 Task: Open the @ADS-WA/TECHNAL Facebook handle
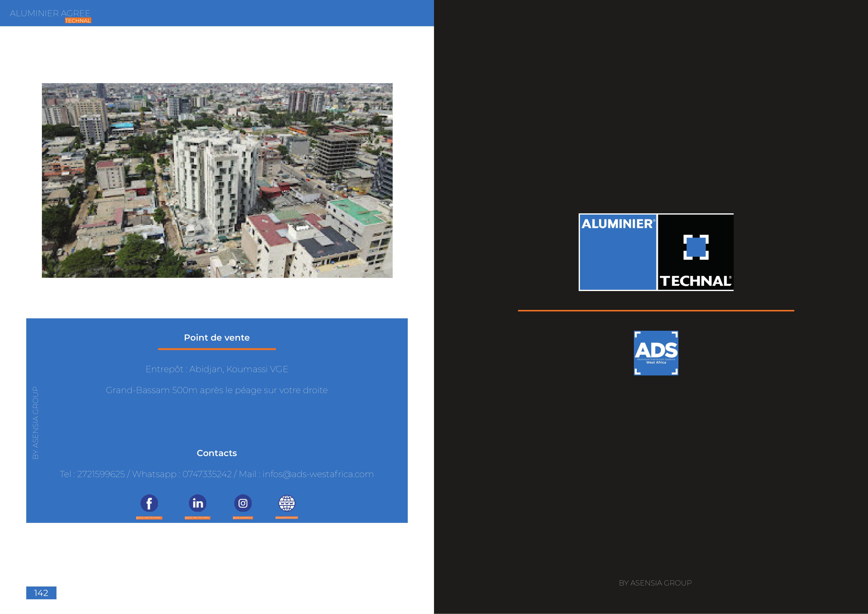point(149,518)
